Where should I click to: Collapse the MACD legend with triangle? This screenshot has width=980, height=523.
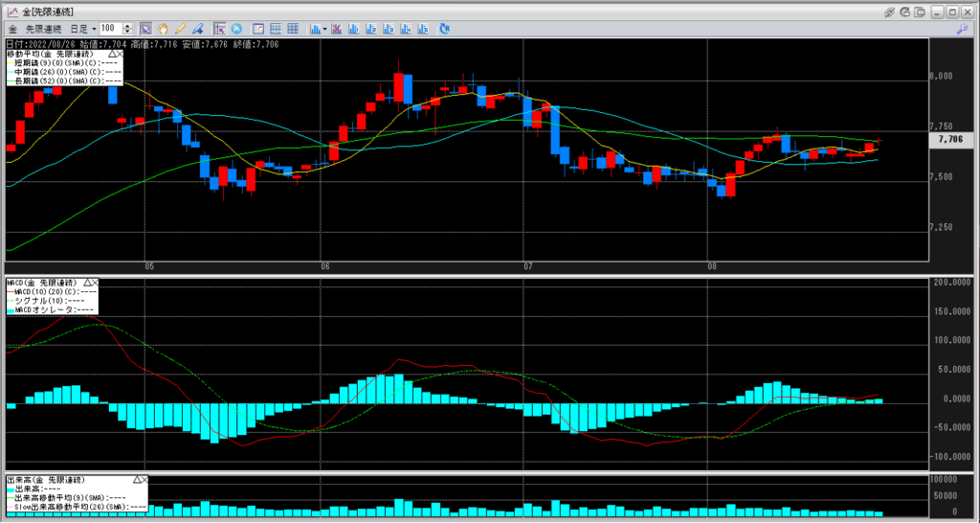coord(87,283)
